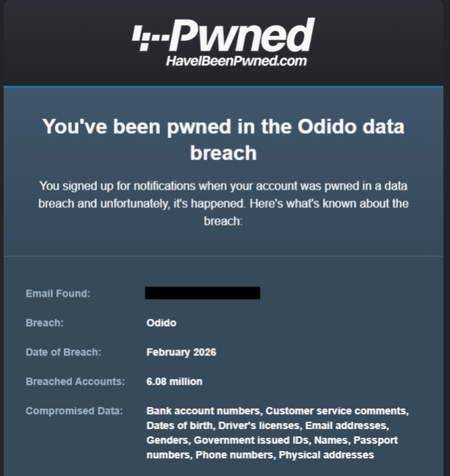Click "Customer service comments" in the list
The height and width of the screenshot is (476, 450).
337,411
